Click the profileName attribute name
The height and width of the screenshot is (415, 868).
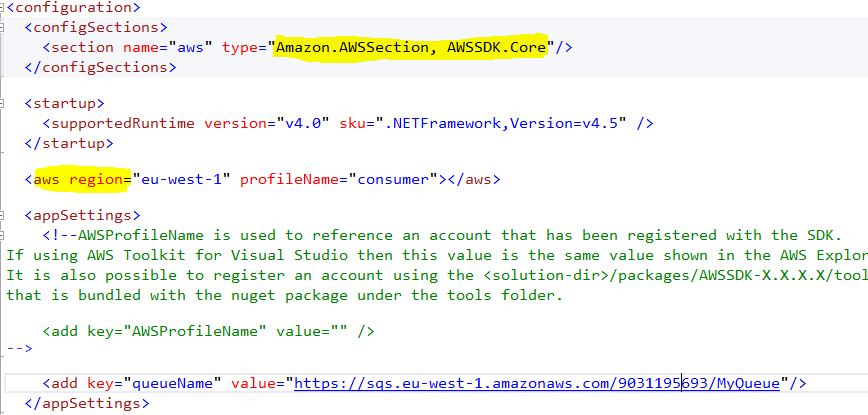coord(289,179)
